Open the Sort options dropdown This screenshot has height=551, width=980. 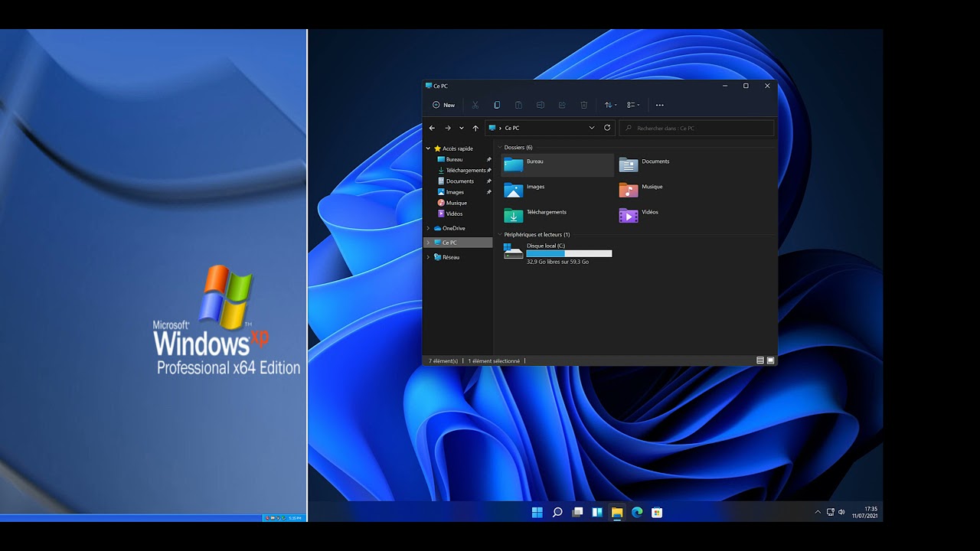click(x=610, y=105)
